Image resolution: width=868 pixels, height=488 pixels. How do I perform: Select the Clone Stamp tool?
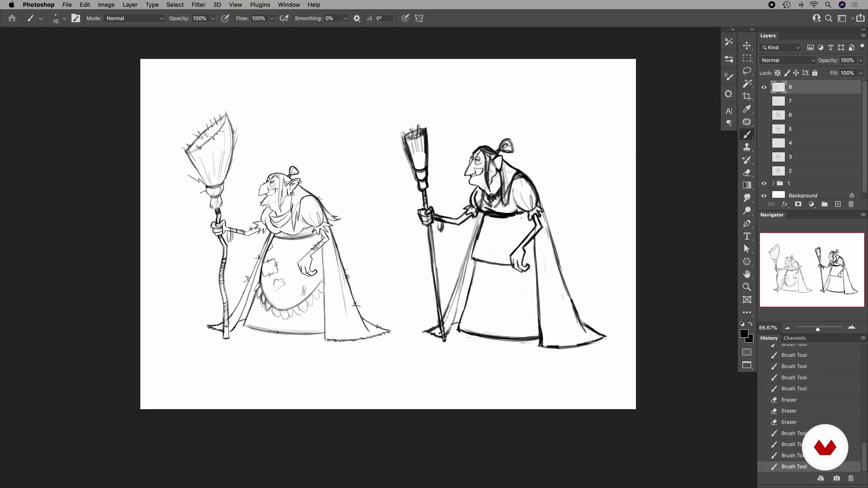coord(747,147)
